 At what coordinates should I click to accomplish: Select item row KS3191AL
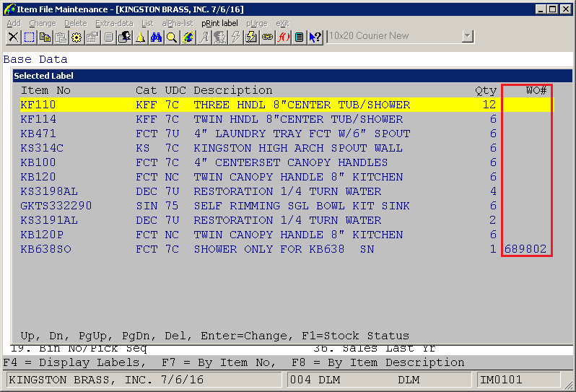287,220
